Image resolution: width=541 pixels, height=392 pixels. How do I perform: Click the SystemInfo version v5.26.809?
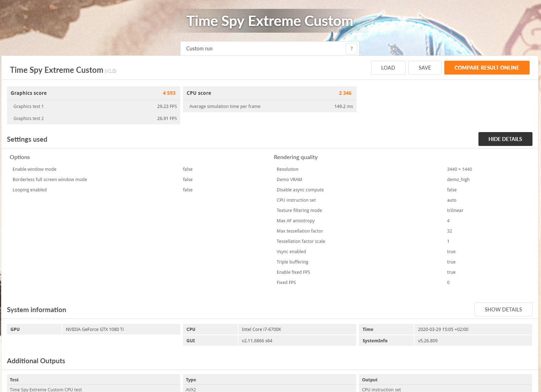point(428,341)
